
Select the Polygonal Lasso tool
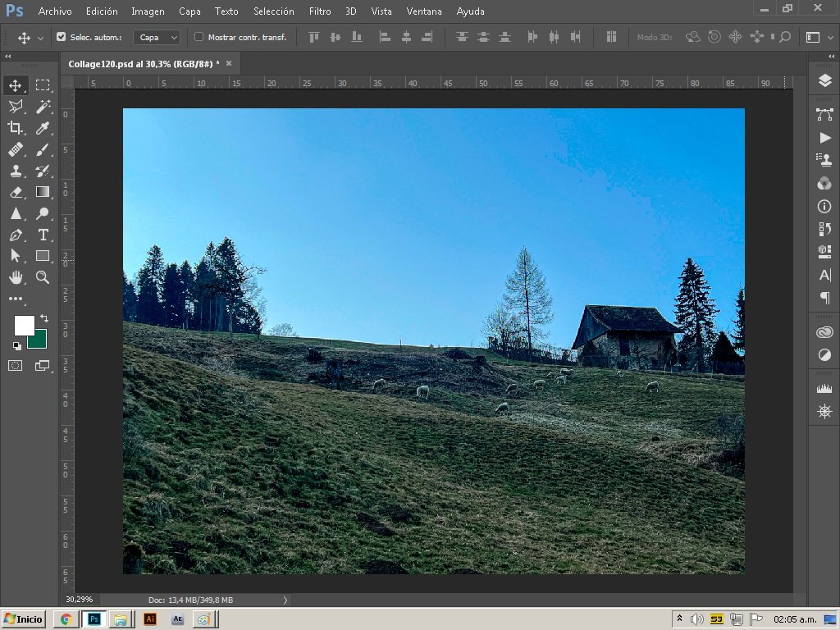(x=16, y=106)
